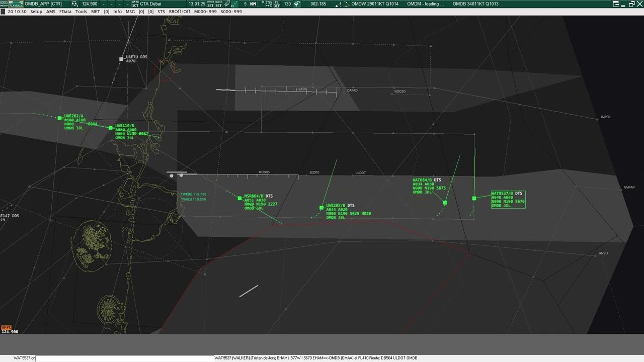Open OTHER SET settings button
644x362 pixels.
tap(210, 4)
